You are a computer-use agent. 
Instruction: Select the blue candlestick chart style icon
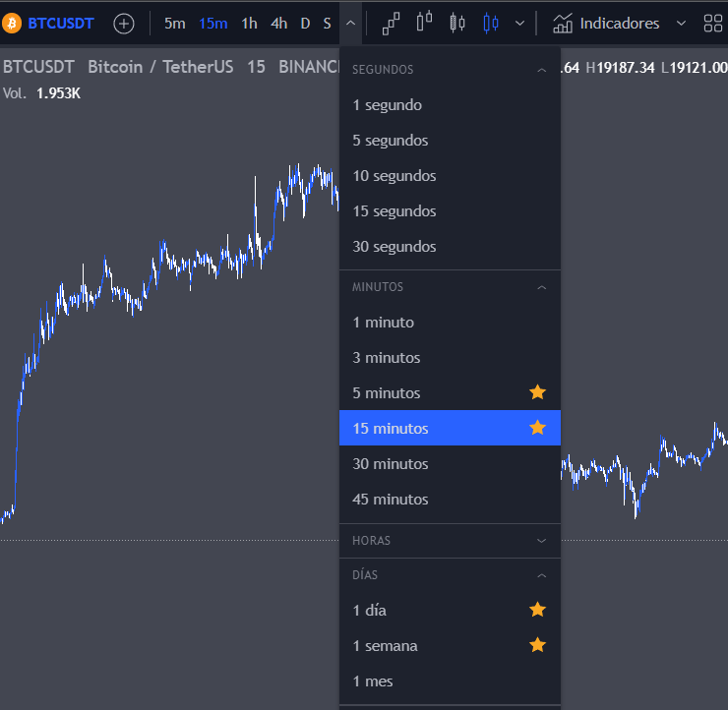491,23
